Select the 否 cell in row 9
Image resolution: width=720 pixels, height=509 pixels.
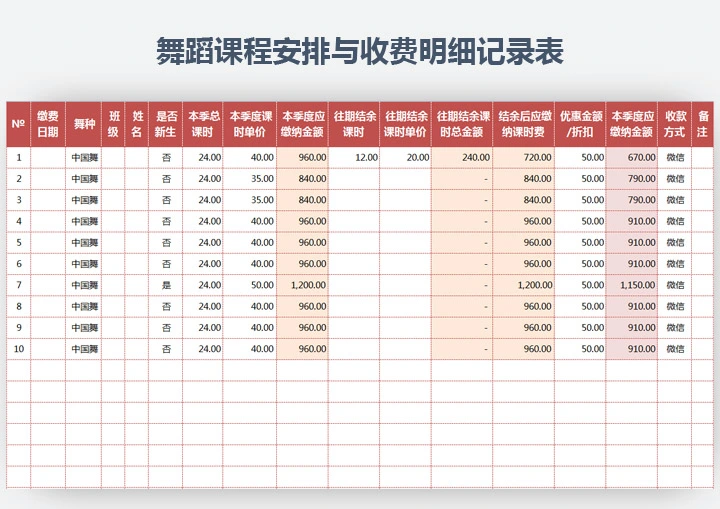[166, 328]
